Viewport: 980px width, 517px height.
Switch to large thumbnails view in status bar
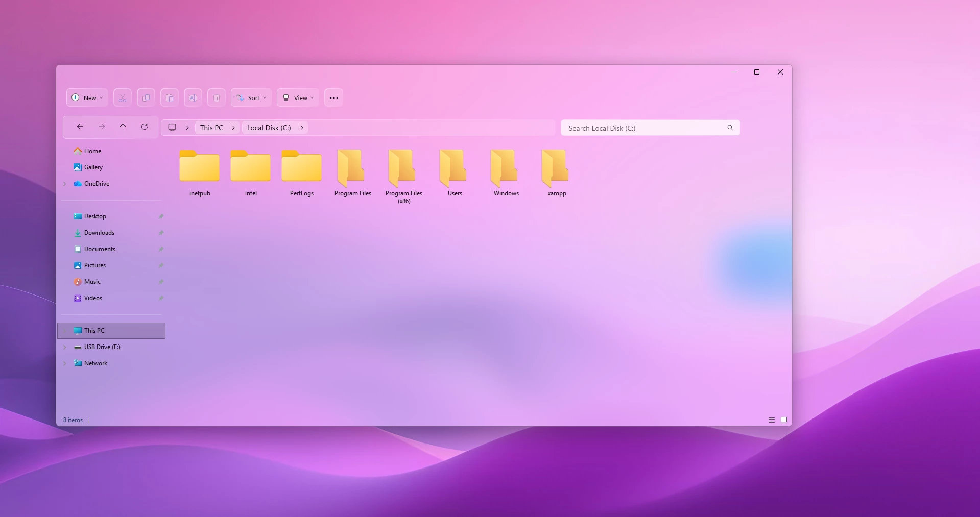tap(784, 420)
